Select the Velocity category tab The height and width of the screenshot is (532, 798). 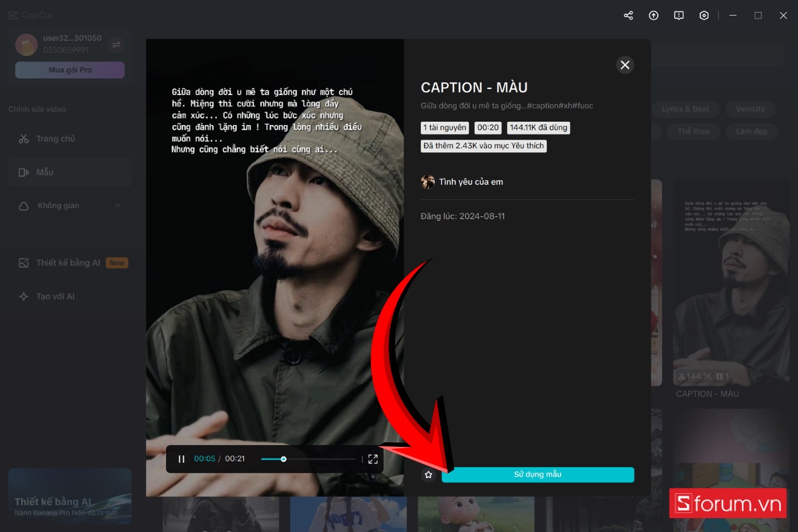750,109
